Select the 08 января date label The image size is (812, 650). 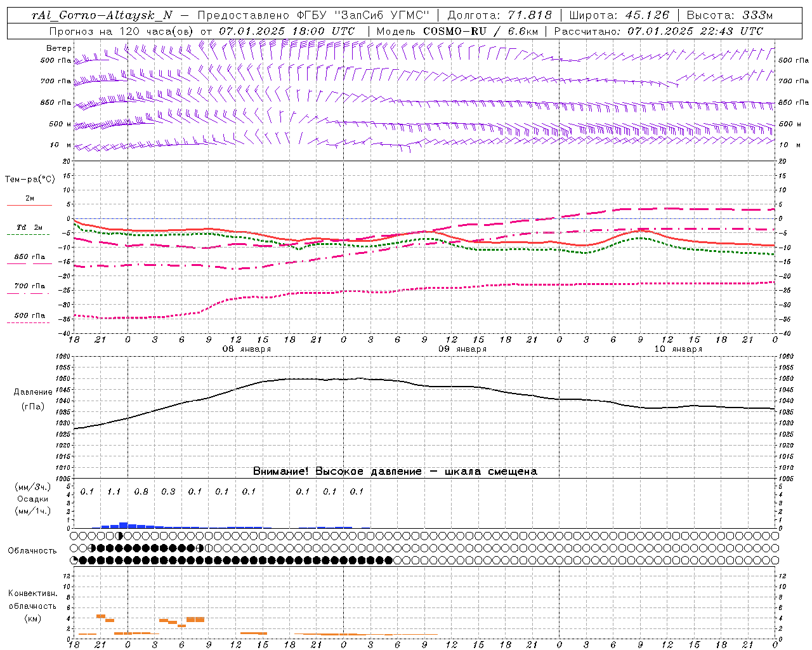tap(246, 349)
